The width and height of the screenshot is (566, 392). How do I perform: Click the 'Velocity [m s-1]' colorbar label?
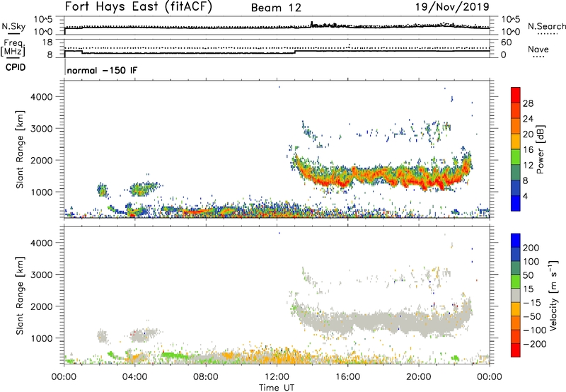pyautogui.click(x=553, y=295)
